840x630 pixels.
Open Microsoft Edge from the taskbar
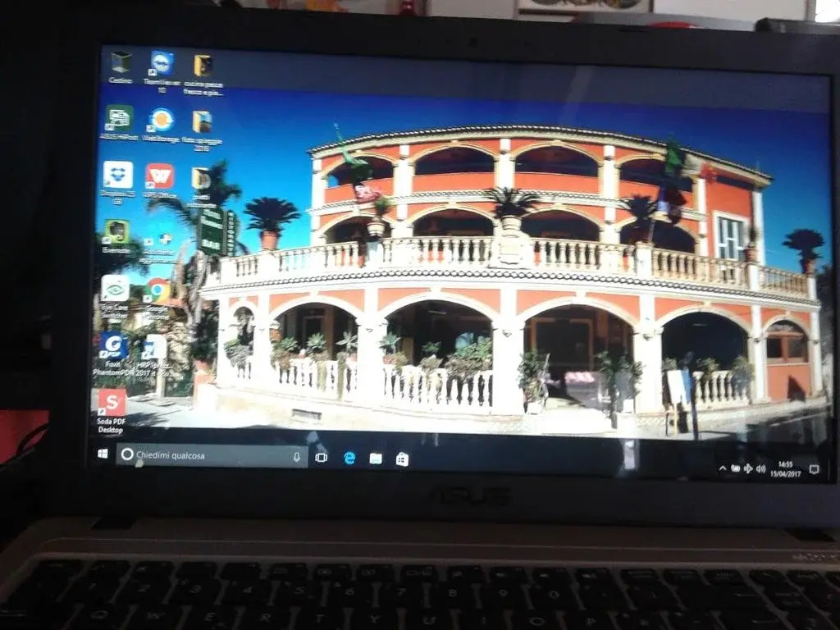(349, 458)
